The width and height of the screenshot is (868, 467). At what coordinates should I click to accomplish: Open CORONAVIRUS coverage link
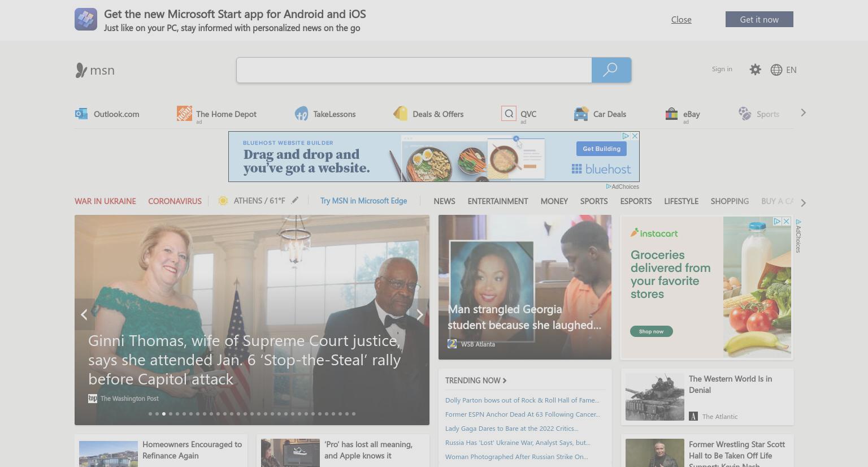tap(175, 201)
